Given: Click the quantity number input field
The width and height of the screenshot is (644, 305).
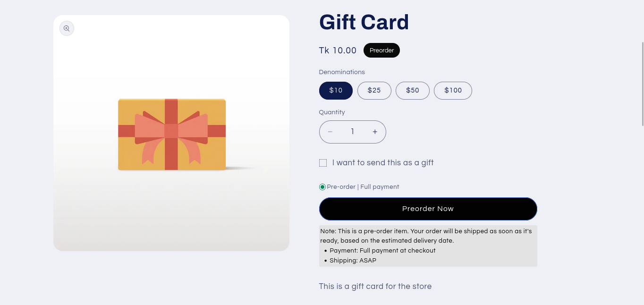Looking at the screenshot, I should [x=353, y=132].
